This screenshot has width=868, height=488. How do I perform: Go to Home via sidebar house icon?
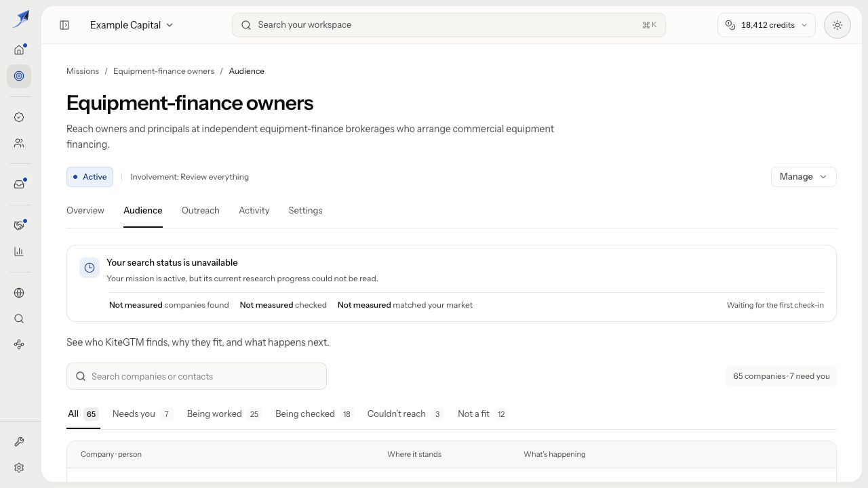coord(19,49)
